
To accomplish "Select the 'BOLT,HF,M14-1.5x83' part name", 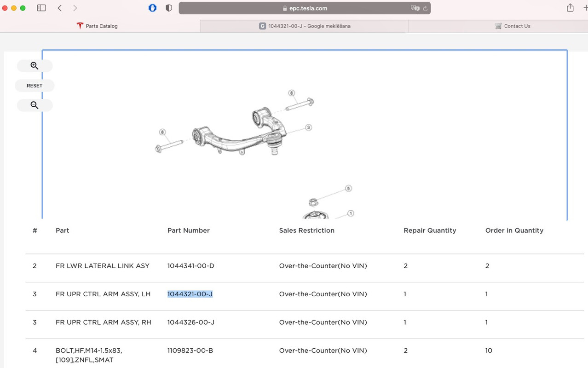I will (x=89, y=355).
